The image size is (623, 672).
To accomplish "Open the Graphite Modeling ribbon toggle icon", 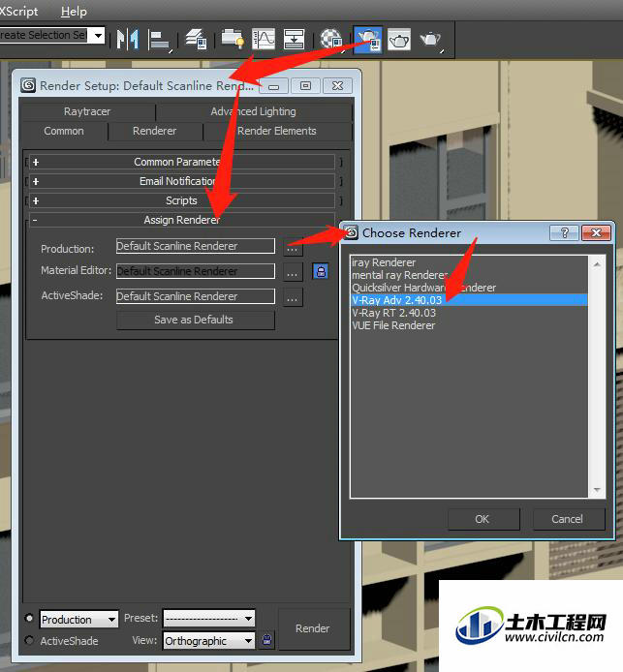I will pos(233,39).
